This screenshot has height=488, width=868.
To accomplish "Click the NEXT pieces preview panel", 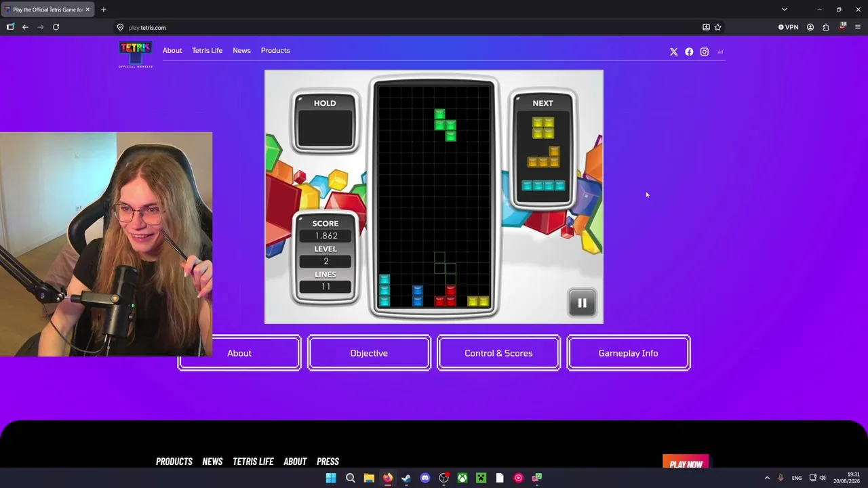I will pos(542,150).
